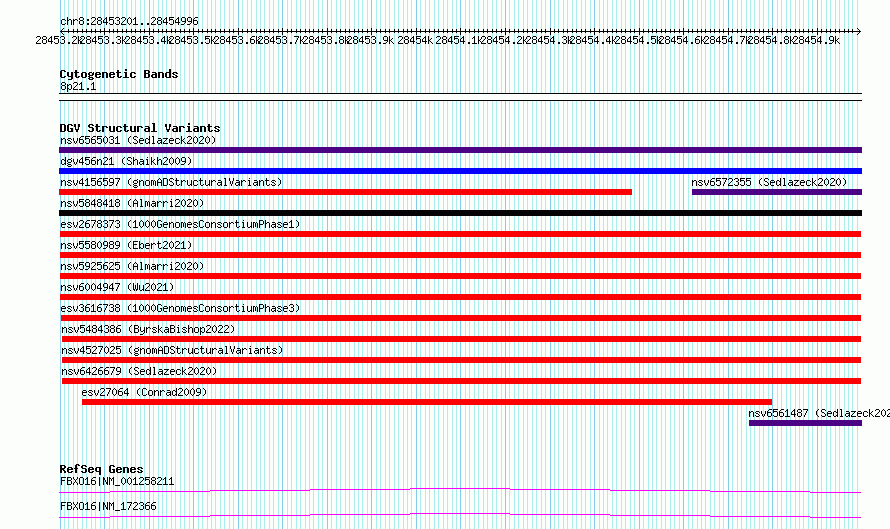Image resolution: width=890 pixels, height=529 pixels.
Task: Click the RefSeq Genes track title
Action: (101, 469)
